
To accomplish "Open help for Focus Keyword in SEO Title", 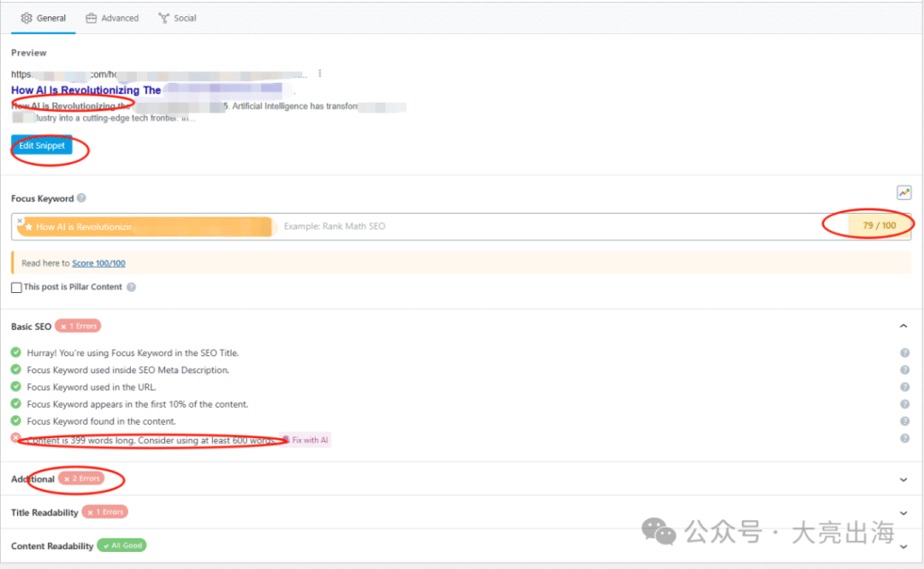I will pos(904,353).
